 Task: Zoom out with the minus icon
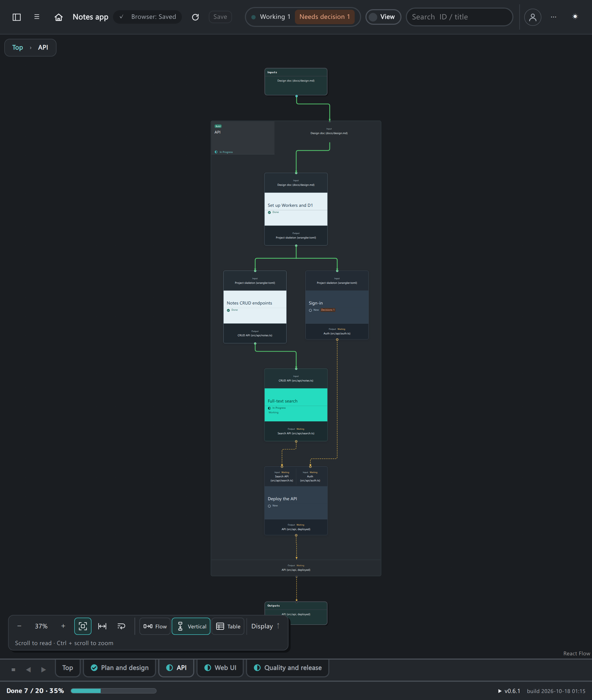click(x=19, y=626)
